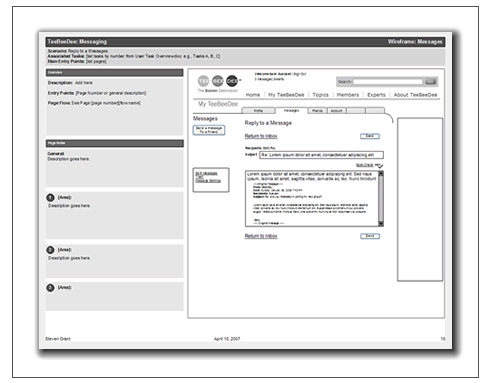
Task: Click the Go button beside Search
Action: coord(430,82)
